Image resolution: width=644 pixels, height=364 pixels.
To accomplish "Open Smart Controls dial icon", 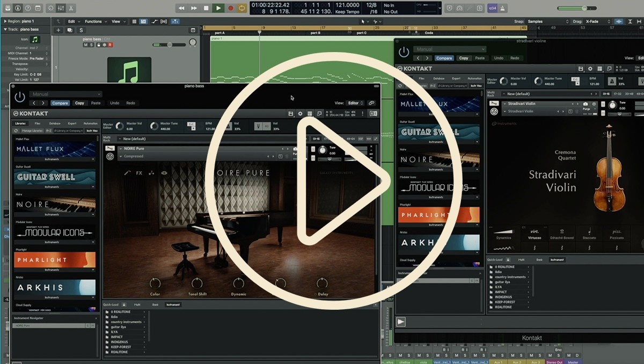I will (50, 8).
